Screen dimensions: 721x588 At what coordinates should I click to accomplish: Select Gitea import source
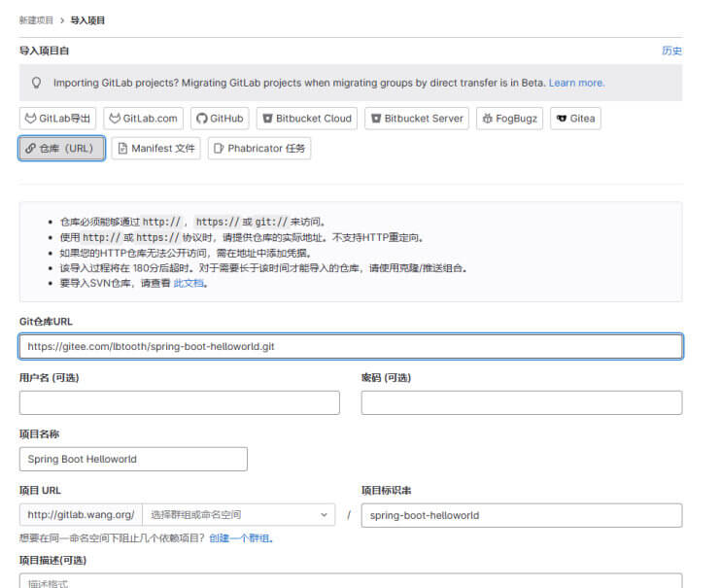point(575,119)
